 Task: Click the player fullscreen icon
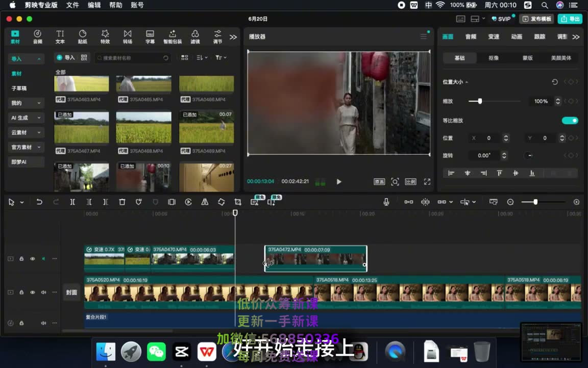click(427, 182)
